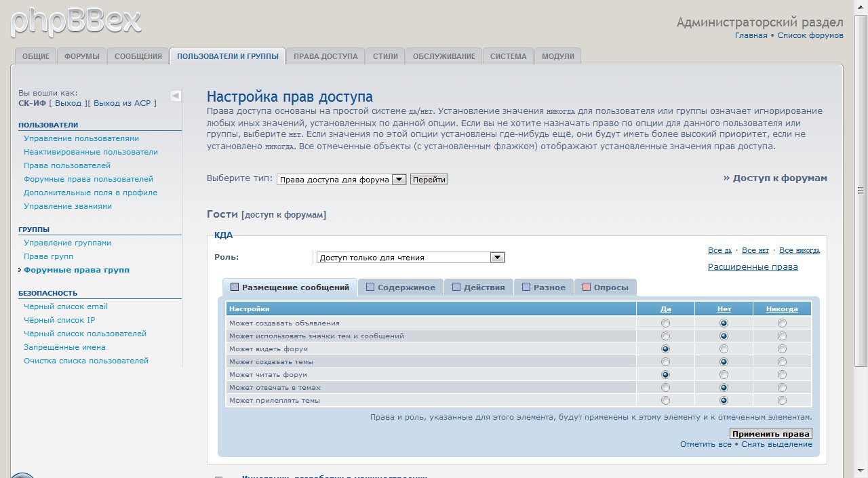The image size is (868, 478).
Task: Collapse the left sidebar menu arrow
Action: coord(175,96)
